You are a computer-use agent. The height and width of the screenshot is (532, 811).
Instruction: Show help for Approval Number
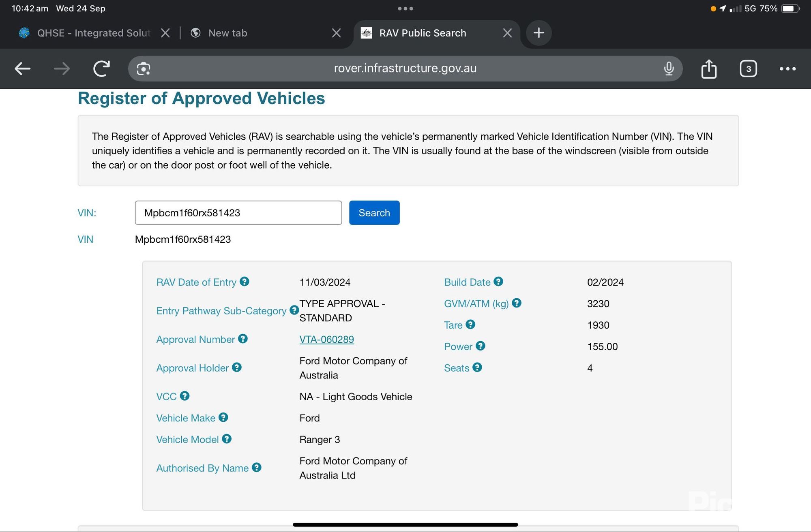242,339
